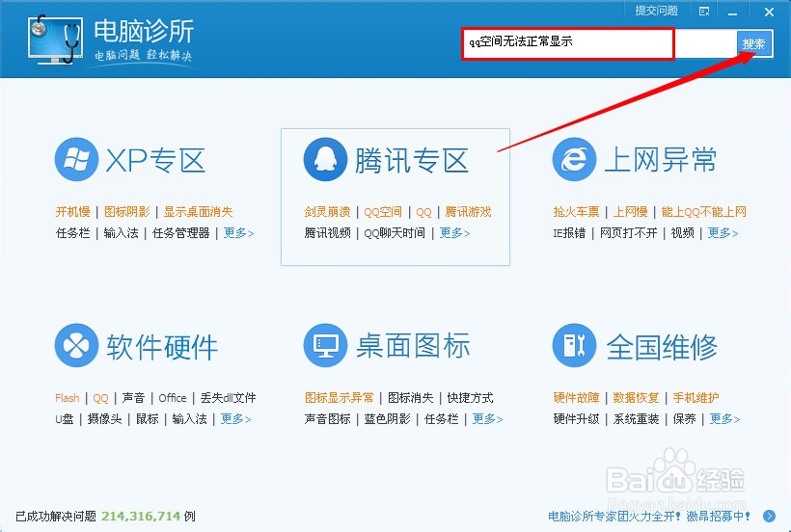Viewport: 791px width, 532px height.
Task: Select the 视频 link under 上网异常
Action: (x=683, y=233)
